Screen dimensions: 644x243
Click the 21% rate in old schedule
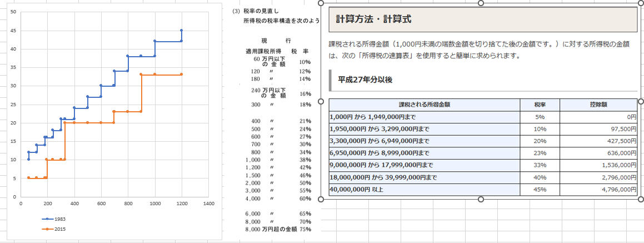305,121
